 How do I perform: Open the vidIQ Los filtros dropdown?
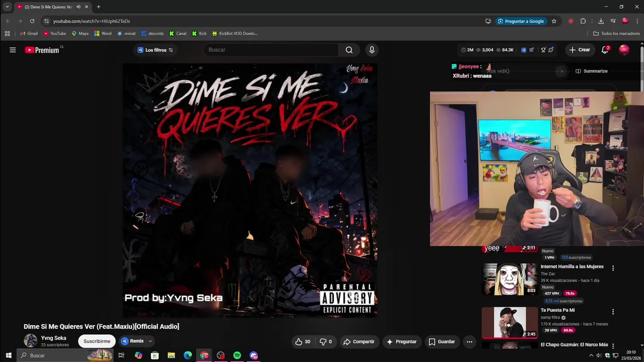tap(155, 50)
